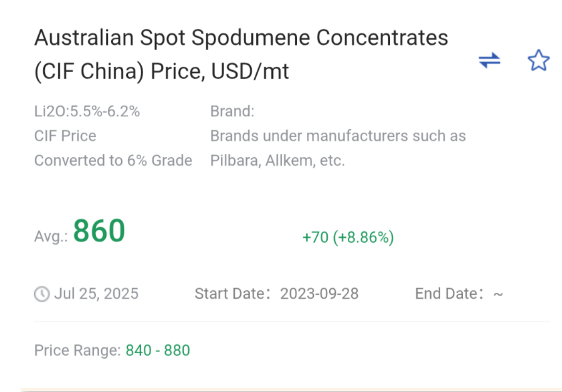
Task: Click the clock icon beside Jul 25, 2025
Action: coord(42,294)
